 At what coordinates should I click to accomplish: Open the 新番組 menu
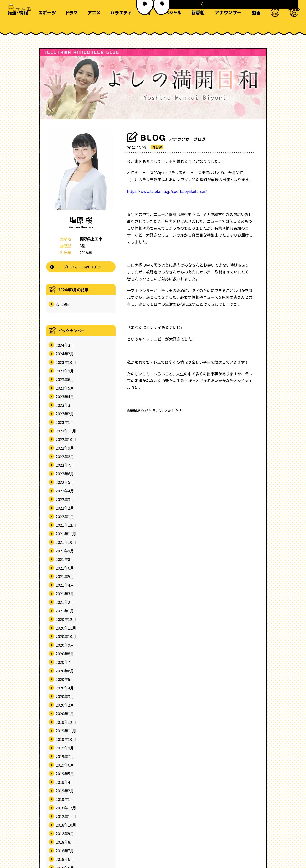pyautogui.click(x=198, y=13)
